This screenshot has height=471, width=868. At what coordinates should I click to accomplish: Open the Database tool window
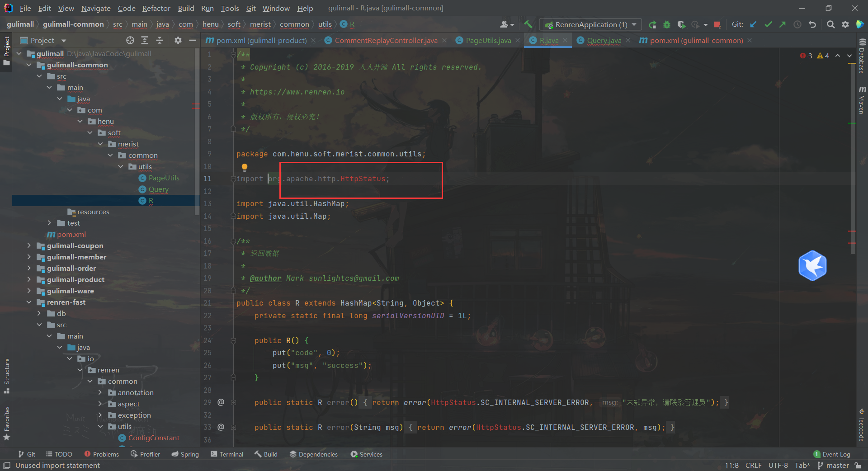[x=862, y=57]
